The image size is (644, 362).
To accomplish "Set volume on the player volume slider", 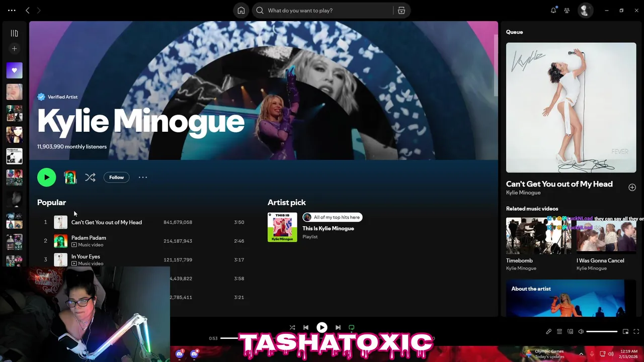I will coord(602,332).
